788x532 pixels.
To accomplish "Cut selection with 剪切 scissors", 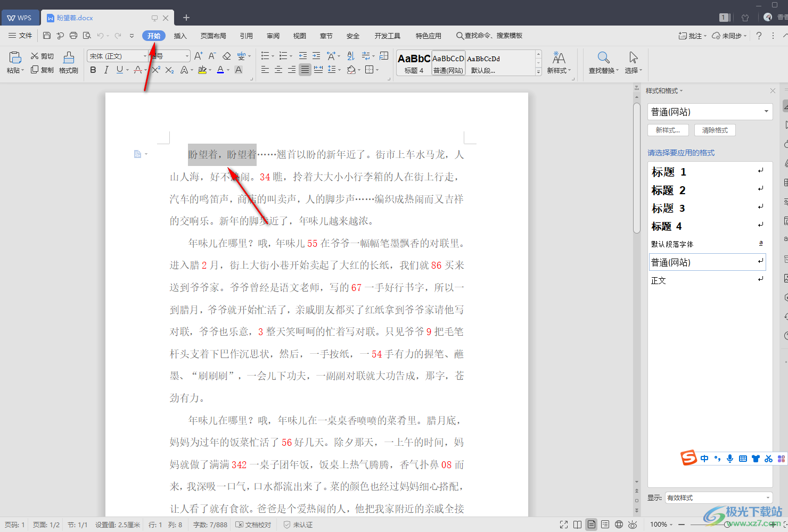I will [x=42, y=56].
